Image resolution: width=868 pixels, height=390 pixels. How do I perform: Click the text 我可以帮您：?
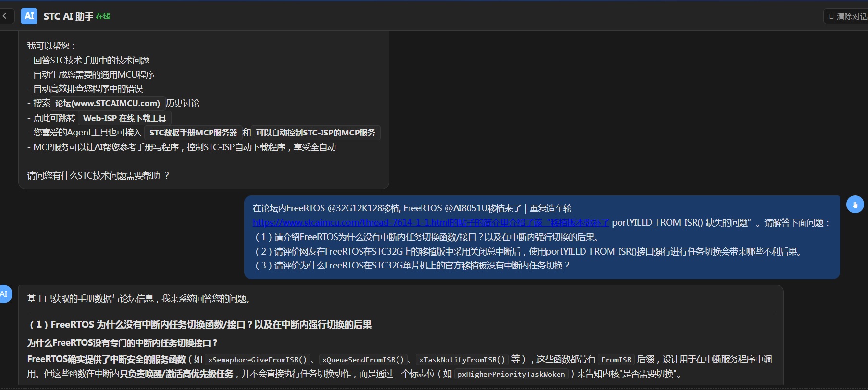[51, 46]
